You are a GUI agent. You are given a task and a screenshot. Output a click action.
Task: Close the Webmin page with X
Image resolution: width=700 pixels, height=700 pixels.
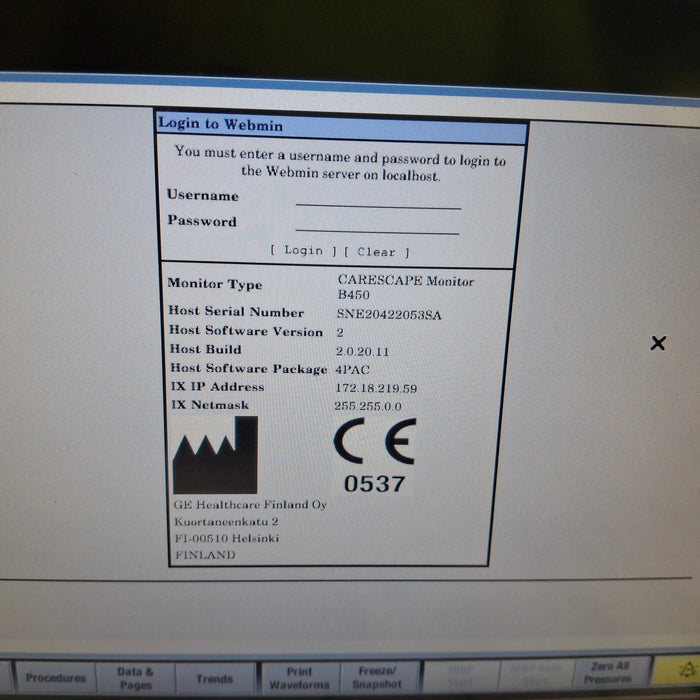[658, 343]
